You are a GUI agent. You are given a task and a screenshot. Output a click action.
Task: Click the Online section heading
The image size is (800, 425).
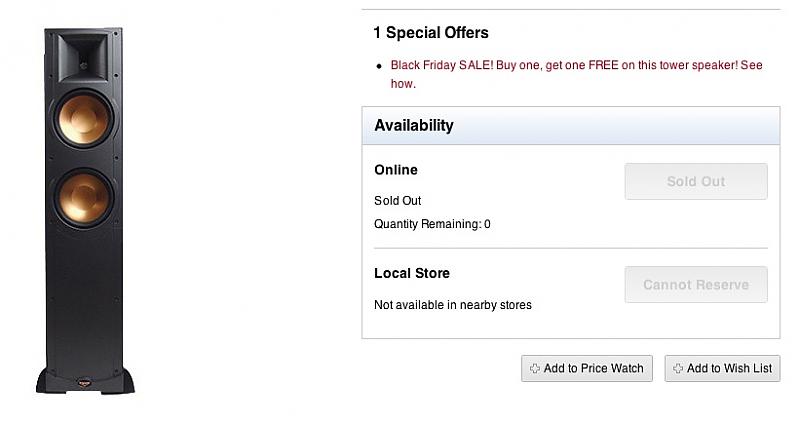396,170
